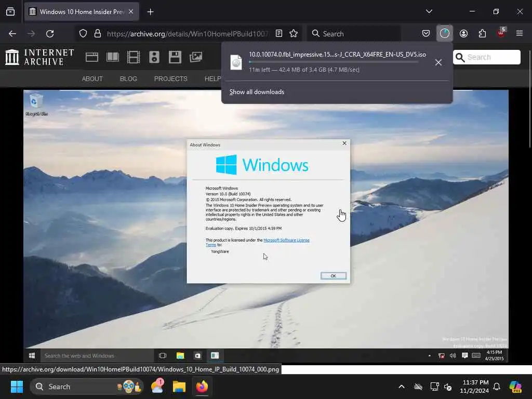Click Show all downloads
Viewport: 532px width, 399px height.
[x=257, y=92]
